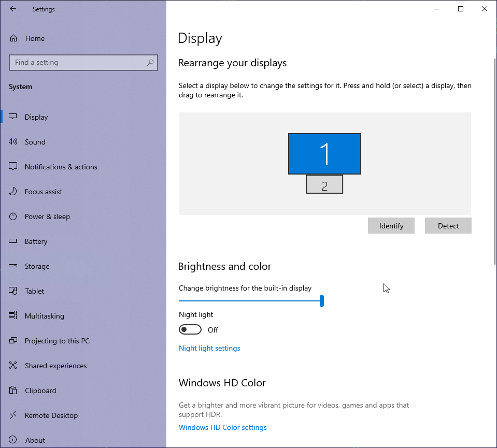Open the About page
Screen dimensions: 497x448
[83, 440]
